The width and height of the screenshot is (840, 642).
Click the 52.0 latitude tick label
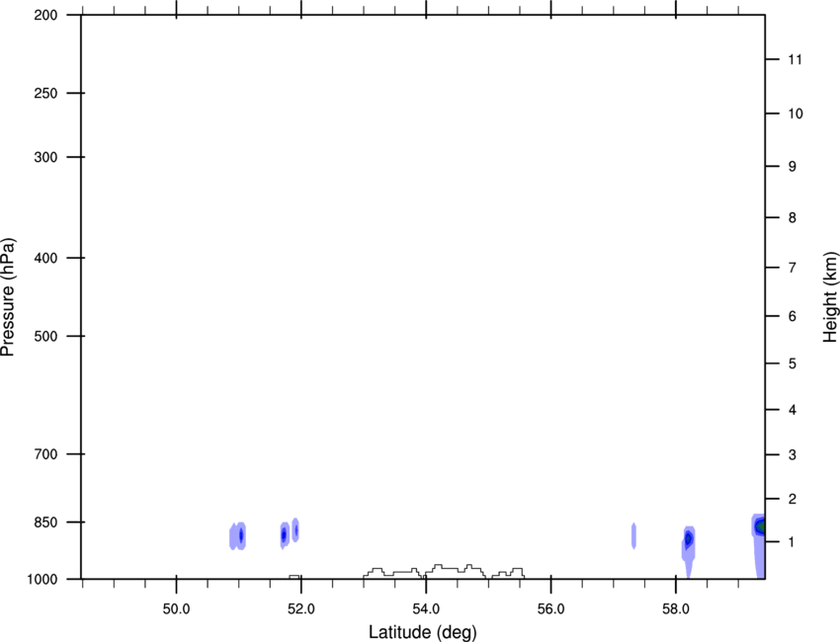301,609
